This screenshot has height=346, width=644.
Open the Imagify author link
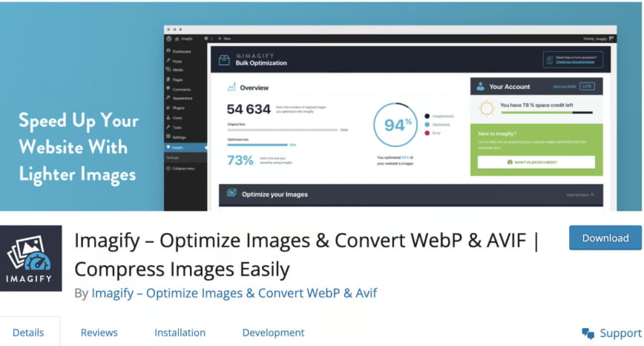pos(234,293)
